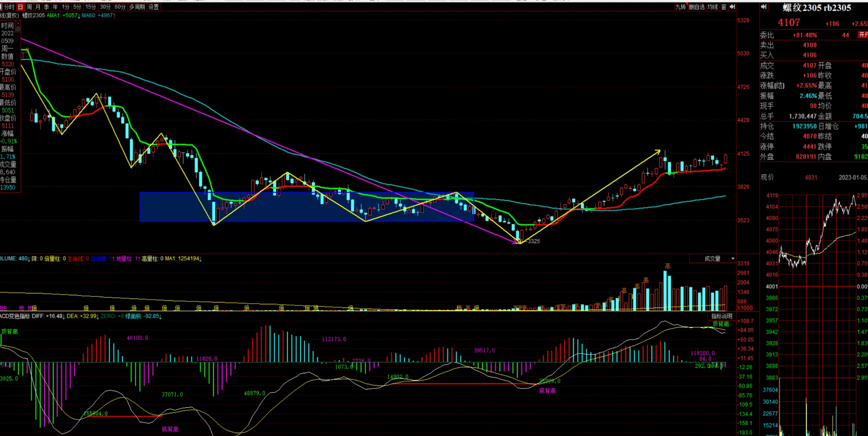Select the 周 weekly period tab
This screenshot has height=436, width=868.
tap(29, 7)
